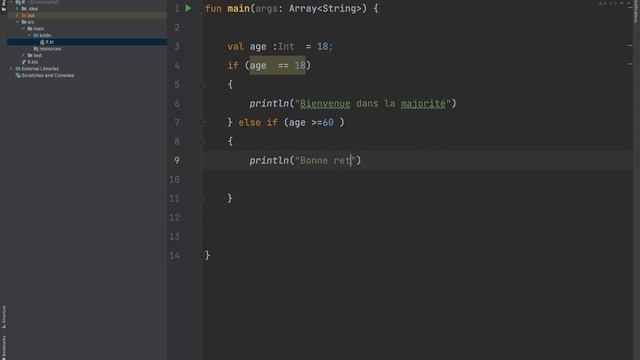Click the fold end marker on line 14
This screenshot has width=640, height=360.
click(202, 256)
